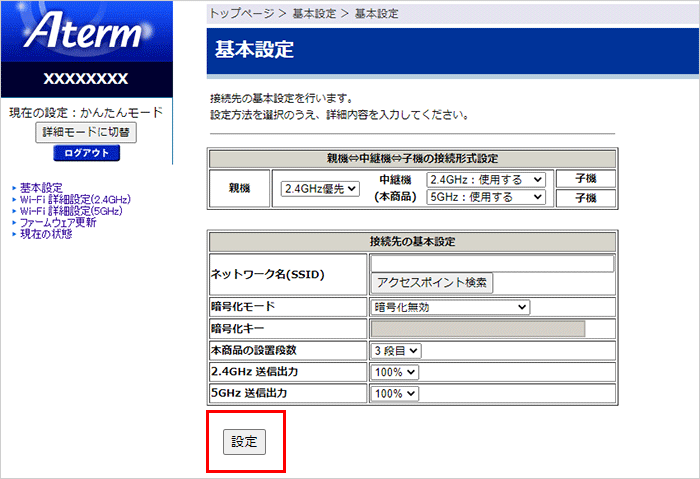Go to Wi-Fi 詳細設定(5GHz)
Image resolution: width=700 pixels, height=479 pixels.
click(x=71, y=211)
